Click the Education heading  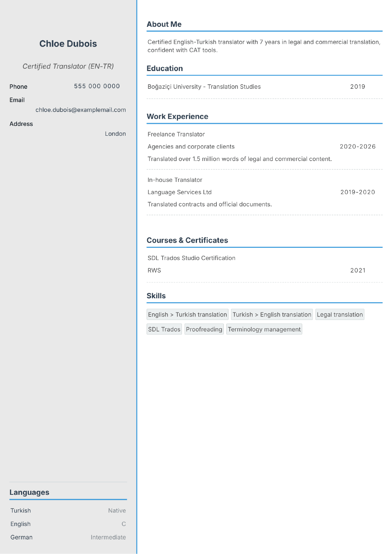165,68
